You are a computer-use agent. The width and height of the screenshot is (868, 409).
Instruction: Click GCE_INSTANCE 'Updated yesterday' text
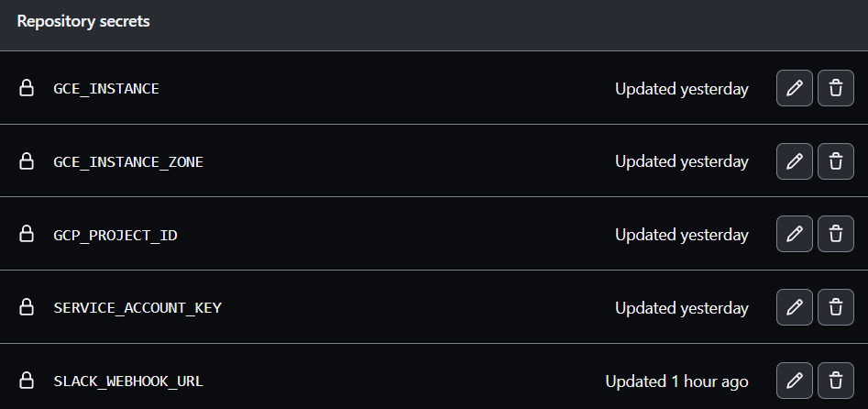point(681,88)
